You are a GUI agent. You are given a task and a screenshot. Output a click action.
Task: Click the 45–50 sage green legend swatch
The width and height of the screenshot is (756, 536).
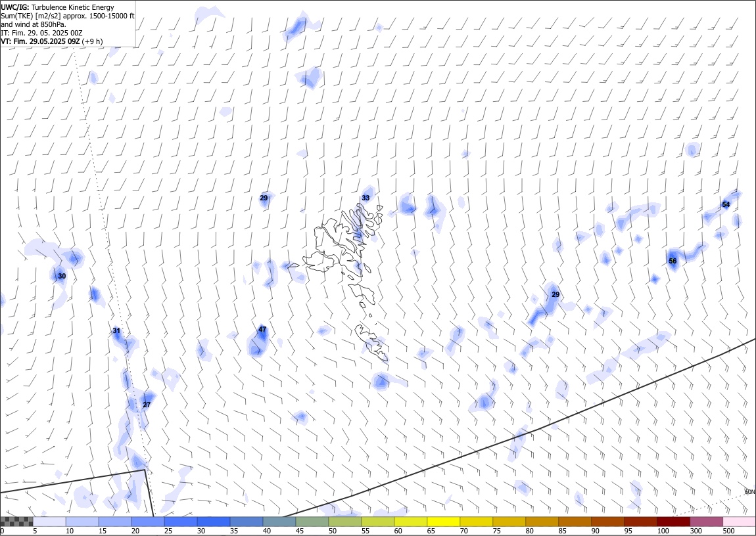tap(312, 522)
